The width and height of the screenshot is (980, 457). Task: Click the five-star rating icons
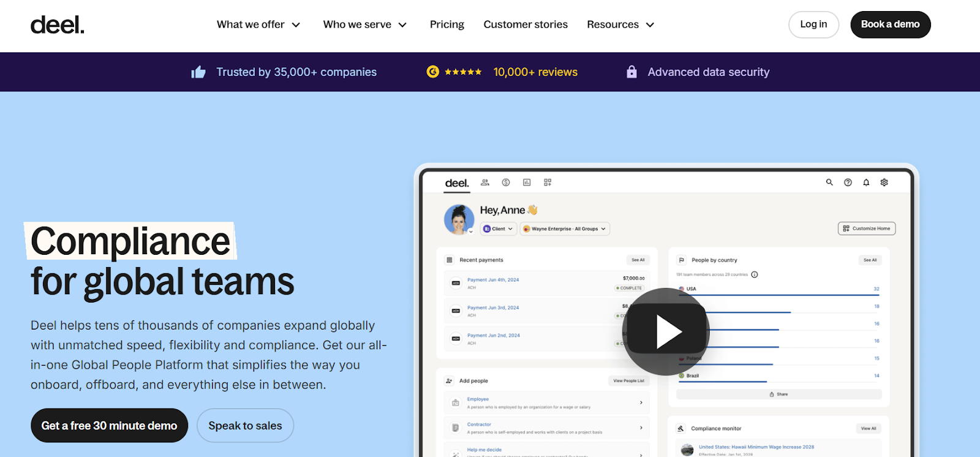point(463,72)
